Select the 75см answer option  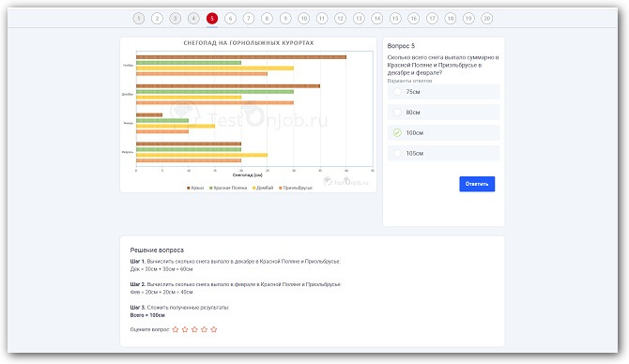pyautogui.click(x=443, y=92)
